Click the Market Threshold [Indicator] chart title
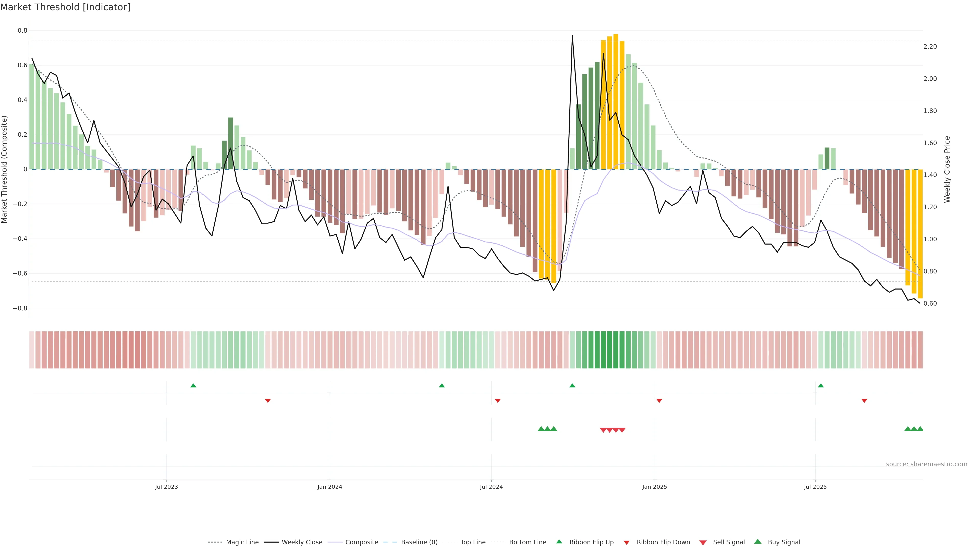This screenshot has width=980, height=551. click(x=65, y=7)
